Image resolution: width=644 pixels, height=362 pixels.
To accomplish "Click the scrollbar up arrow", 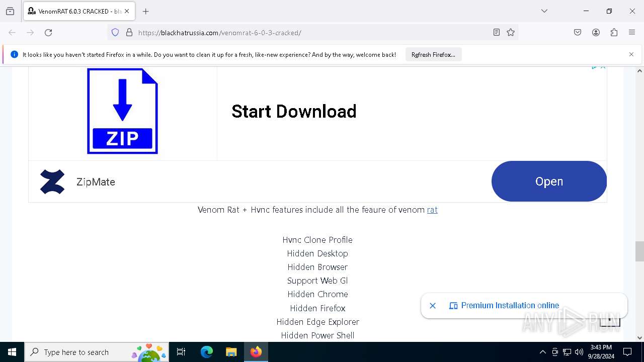I will point(639,71).
